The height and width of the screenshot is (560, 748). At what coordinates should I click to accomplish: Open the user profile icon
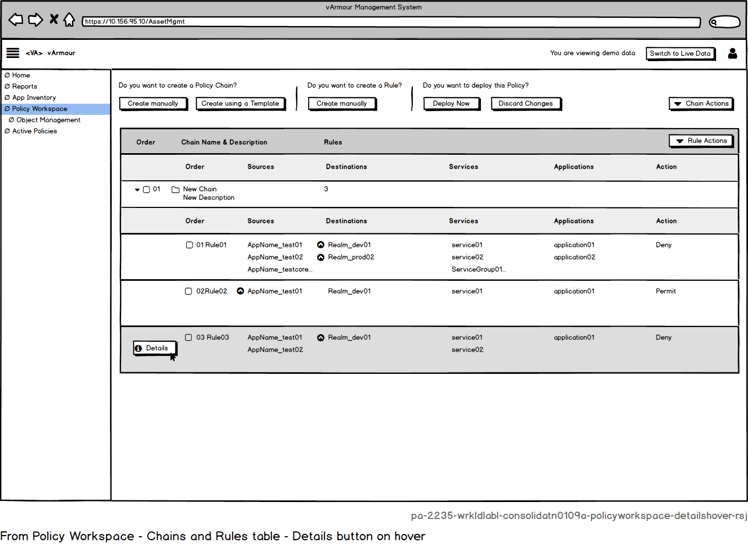[733, 53]
